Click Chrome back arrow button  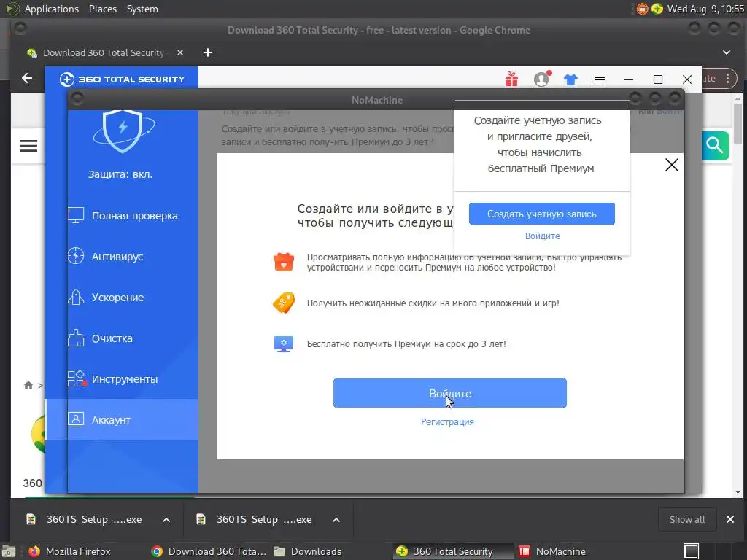(x=27, y=78)
